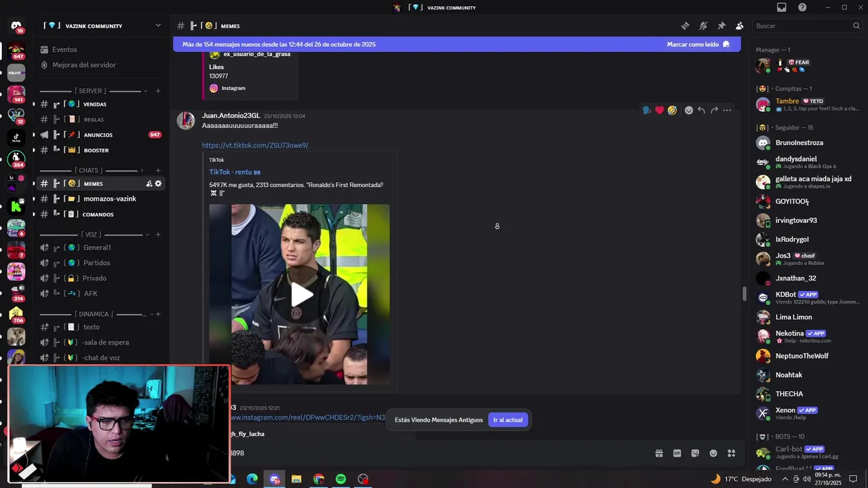Add channel to the DINAMICA category
868x488 pixels.
tap(158, 314)
